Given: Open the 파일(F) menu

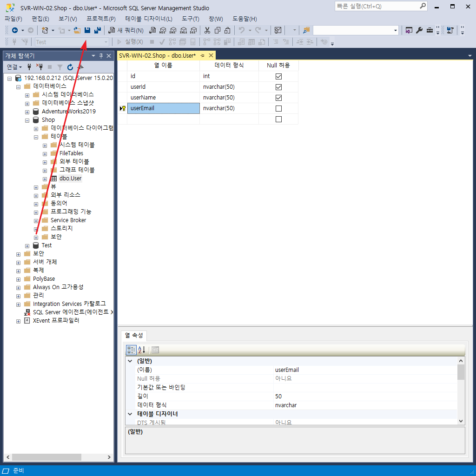Looking at the screenshot, I should point(13,19).
